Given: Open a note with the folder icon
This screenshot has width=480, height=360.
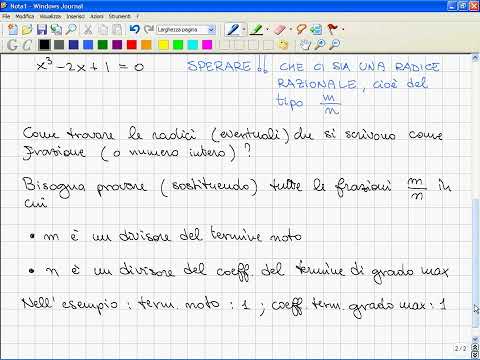Looking at the screenshot, I should click(27, 30).
